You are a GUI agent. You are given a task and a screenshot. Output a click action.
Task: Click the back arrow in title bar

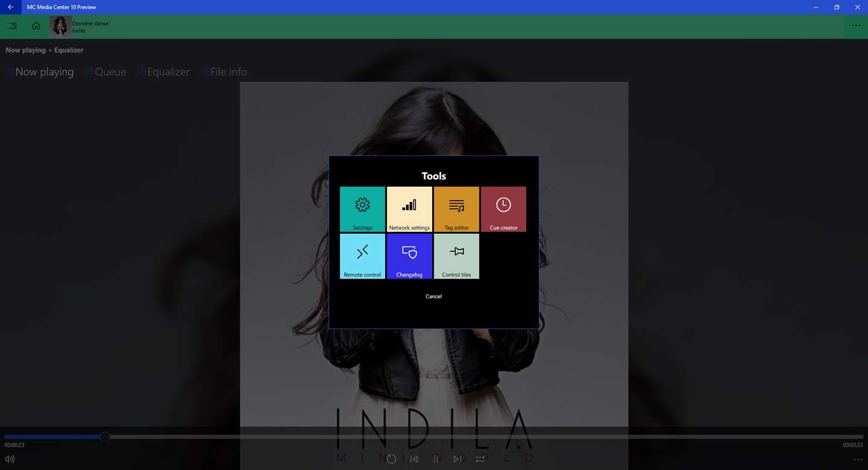click(10, 7)
